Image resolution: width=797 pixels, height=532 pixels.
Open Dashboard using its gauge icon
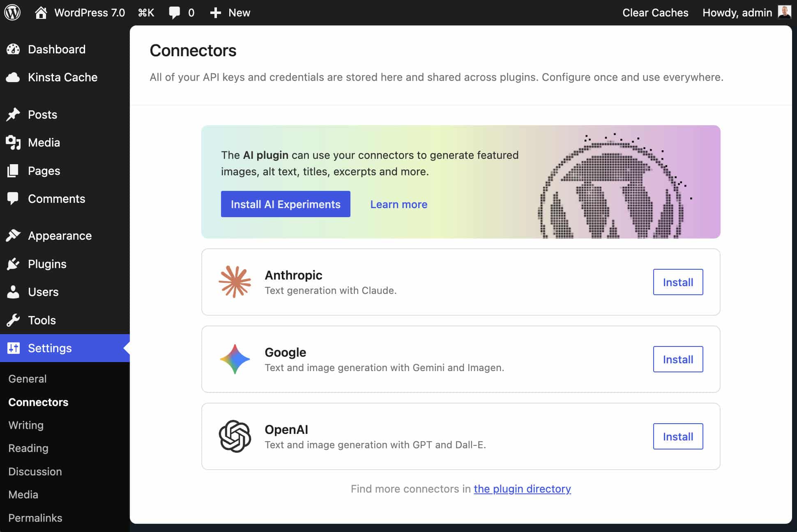(x=14, y=49)
